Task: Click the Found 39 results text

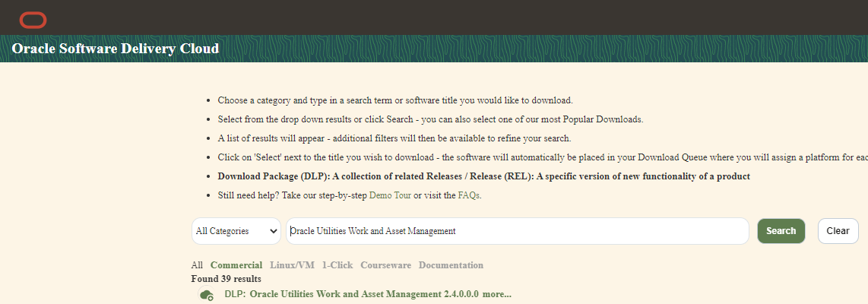Action: pyautogui.click(x=226, y=278)
